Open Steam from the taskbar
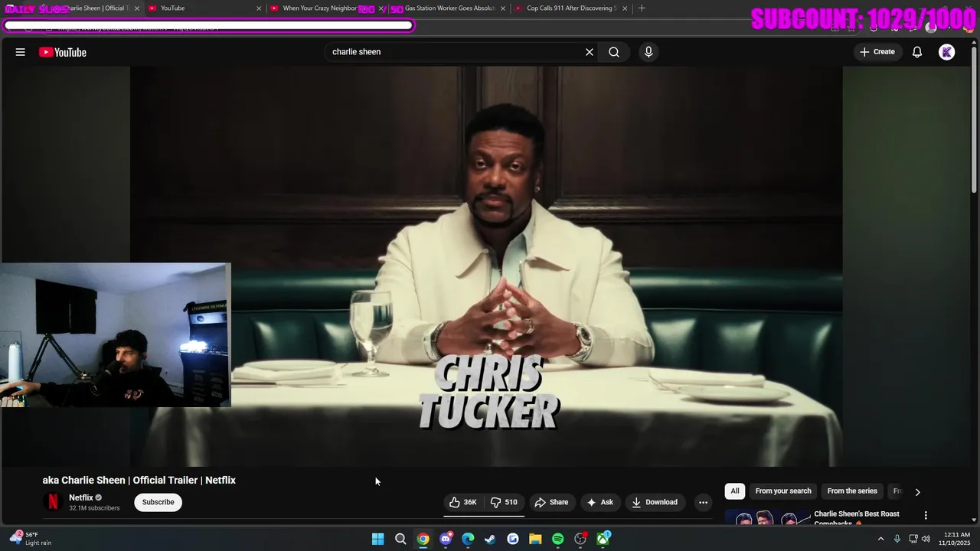This screenshot has height=551, width=980. pyautogui.click(x=490, y=539)
